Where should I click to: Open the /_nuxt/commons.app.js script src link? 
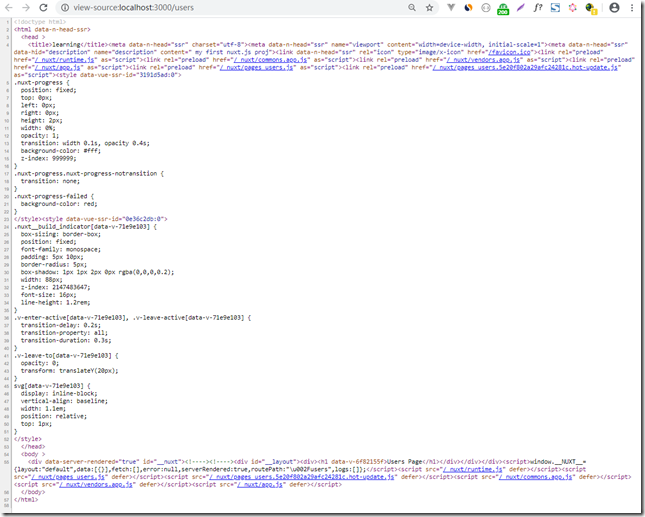coord(535,477)
